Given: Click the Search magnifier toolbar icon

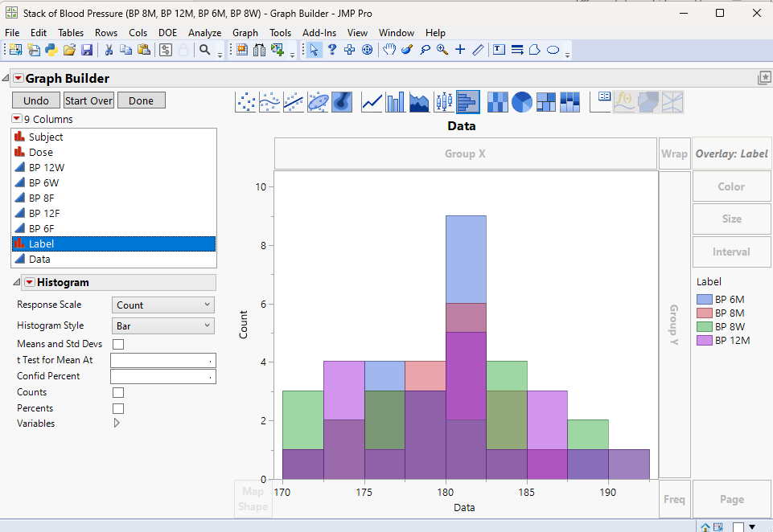Looking at the screenshot, I should (x=204, y=50).
